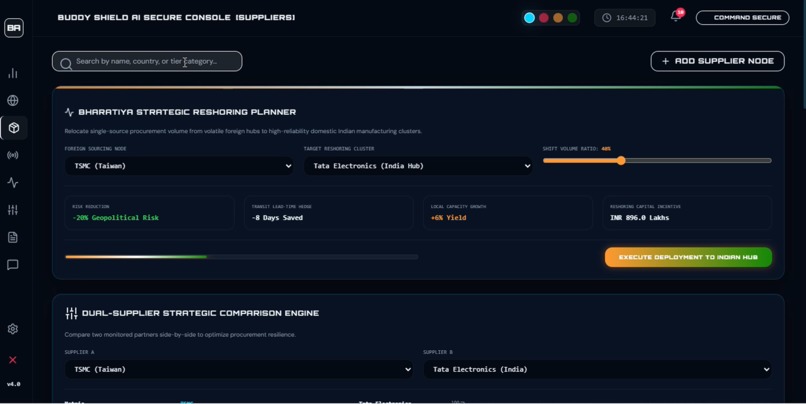Click the search magnifier icon
Image resolution: width=806 pixels, height=404 pixels.
tap(66, 64)
